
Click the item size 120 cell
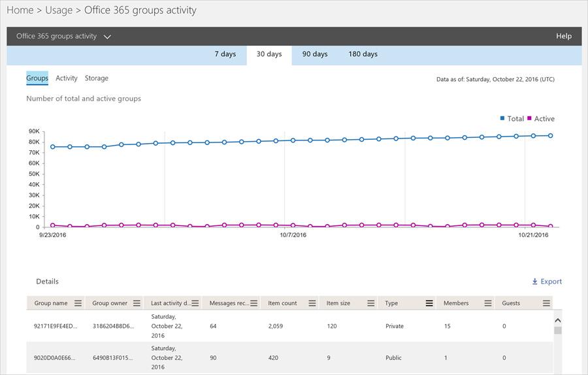[332, 326]
